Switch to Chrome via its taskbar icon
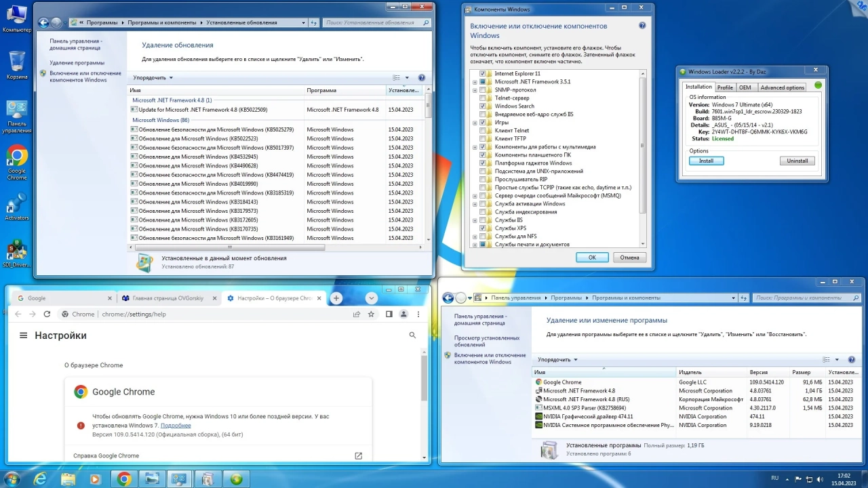 (x=124, y=479)
